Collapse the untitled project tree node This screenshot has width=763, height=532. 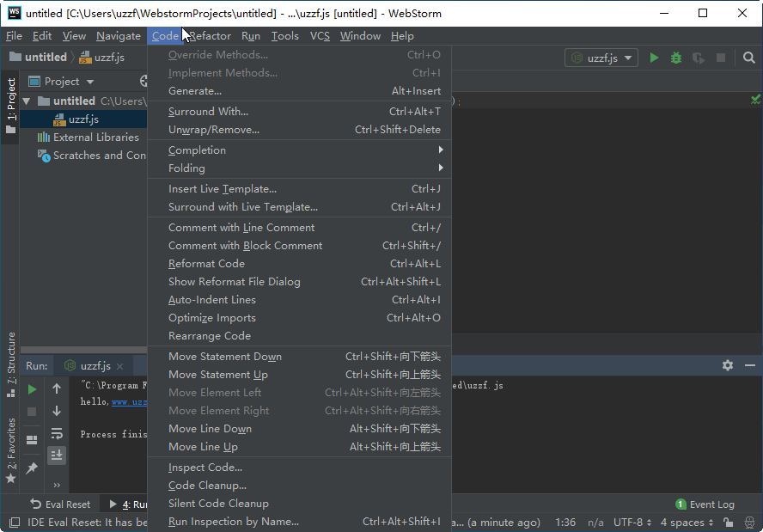27,101
